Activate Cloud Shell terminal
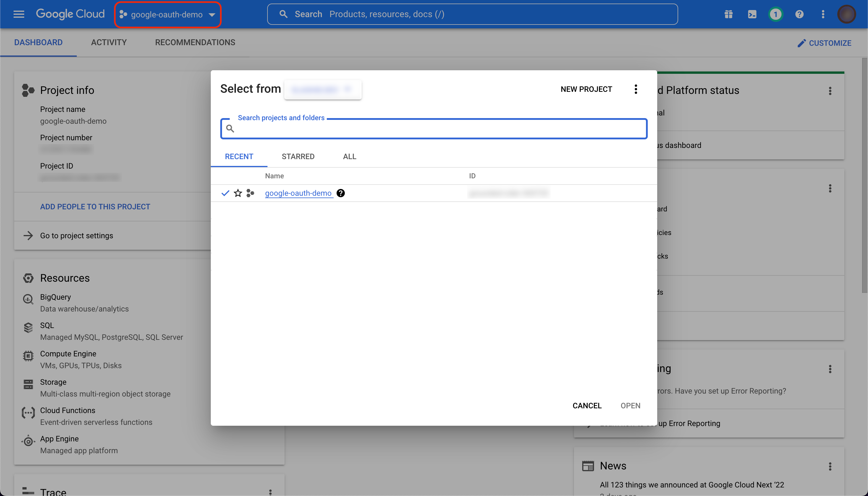Screen dimensions: 868x496 (752, 14)
